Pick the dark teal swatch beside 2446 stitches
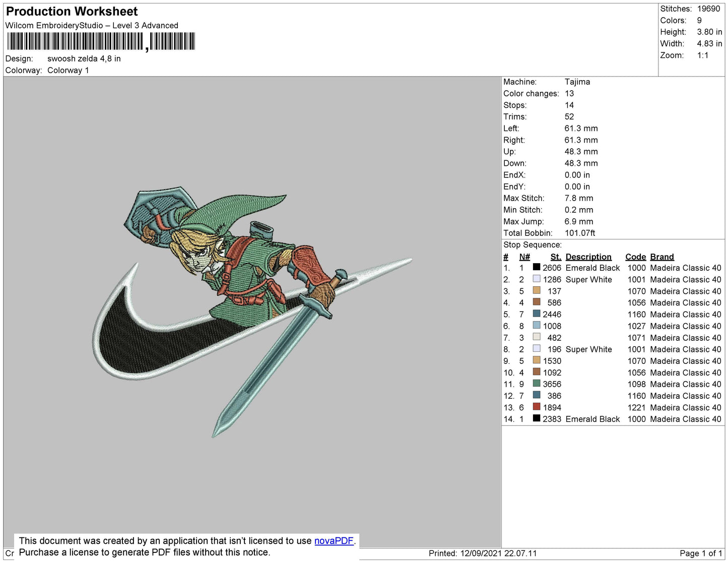This screenshot has height=563, width=728. pyautogui.click(x=537, y=314)
